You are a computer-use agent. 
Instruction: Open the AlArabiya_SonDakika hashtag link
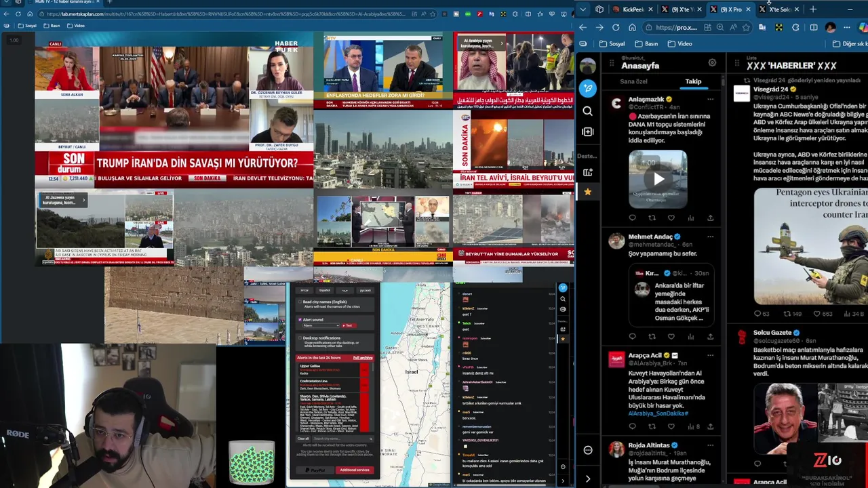(658, 413)
